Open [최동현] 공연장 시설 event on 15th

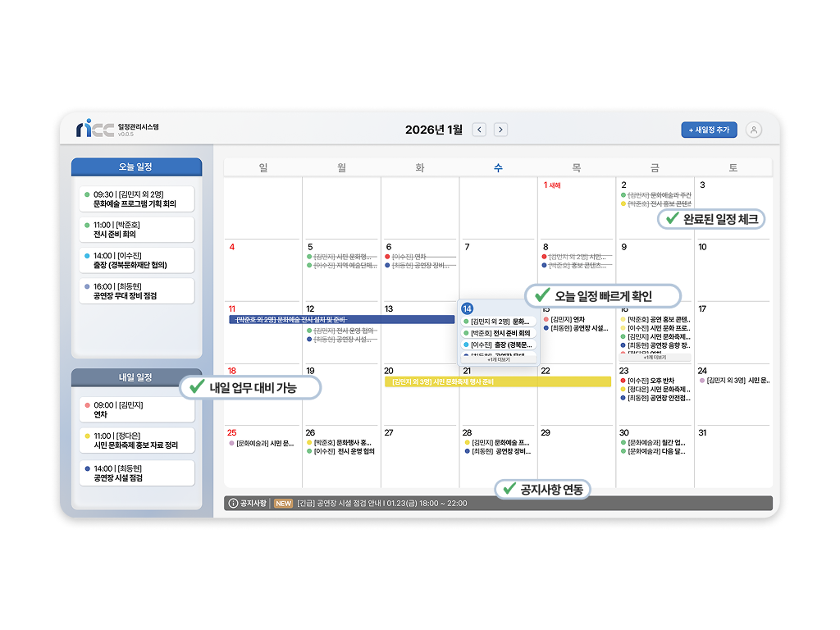(x=577, y=328)
